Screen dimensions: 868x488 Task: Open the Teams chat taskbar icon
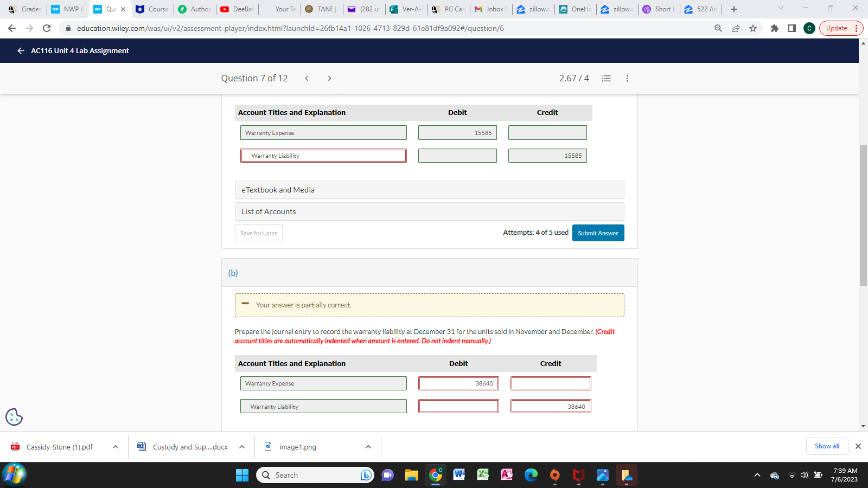(387, 475)
